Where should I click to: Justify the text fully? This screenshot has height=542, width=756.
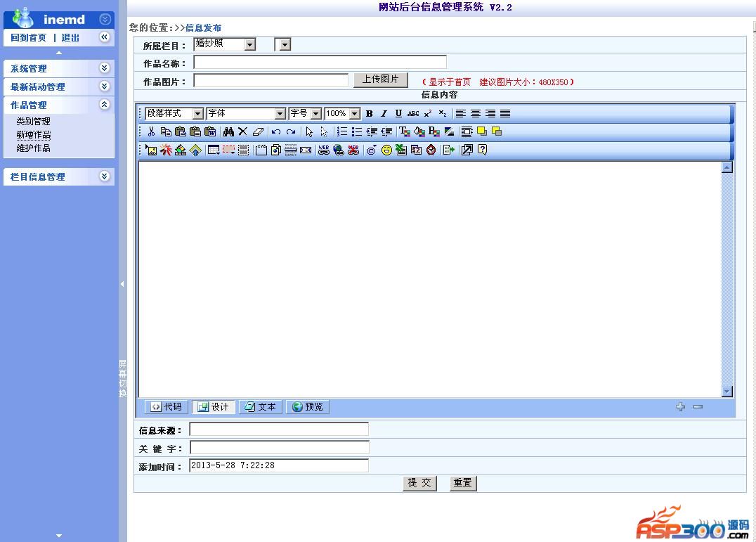coord(504,113)
